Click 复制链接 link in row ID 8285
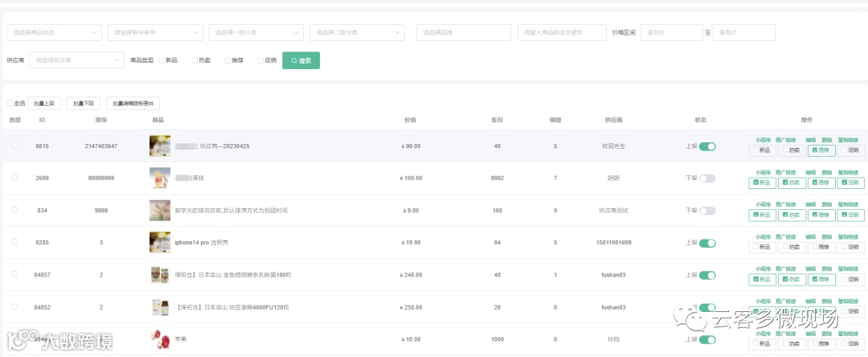The width and height of the screenshot is (868, 357). click(x=848, y=236)
